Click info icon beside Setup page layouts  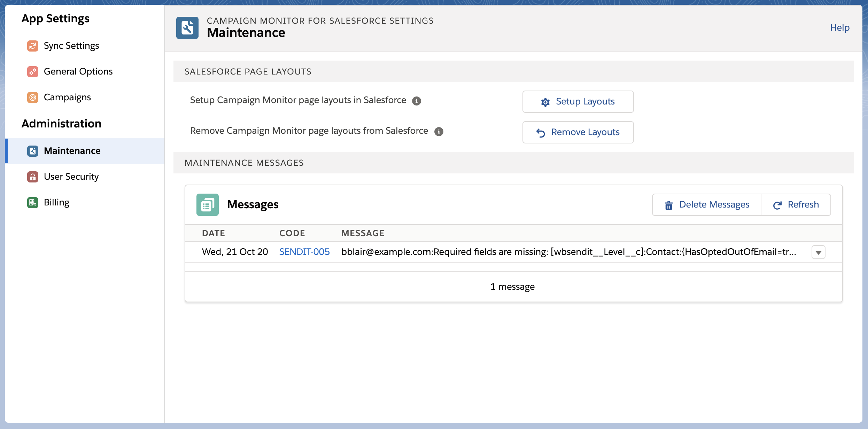click(416, 101)
